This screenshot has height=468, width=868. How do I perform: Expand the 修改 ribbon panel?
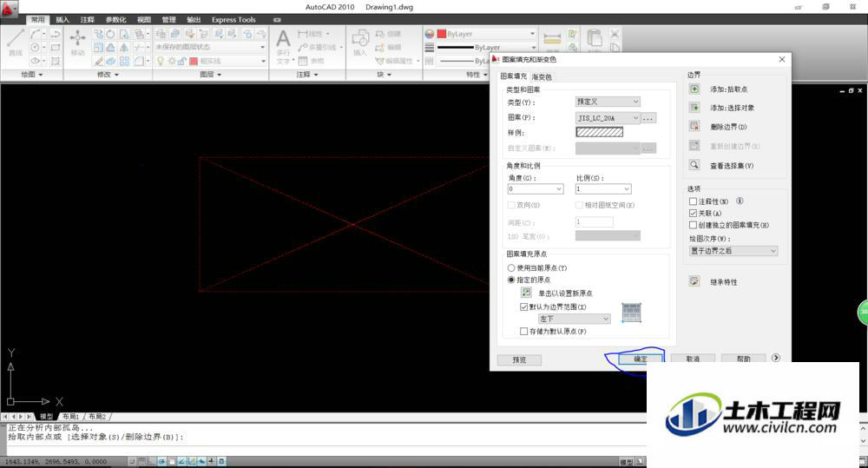click(108, 74)
